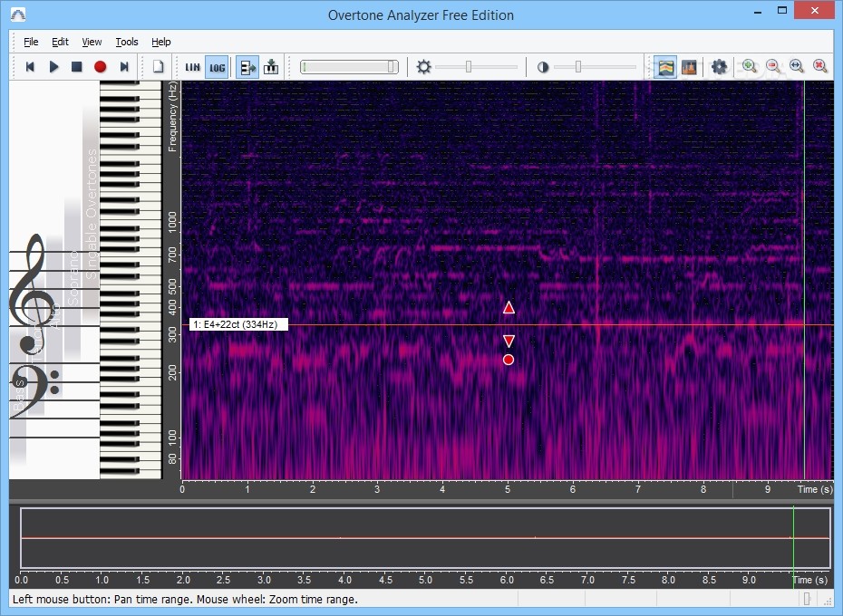Switch to LOG logarithmic frequency scale
This screenshot has width=843, height=616.
218,67
